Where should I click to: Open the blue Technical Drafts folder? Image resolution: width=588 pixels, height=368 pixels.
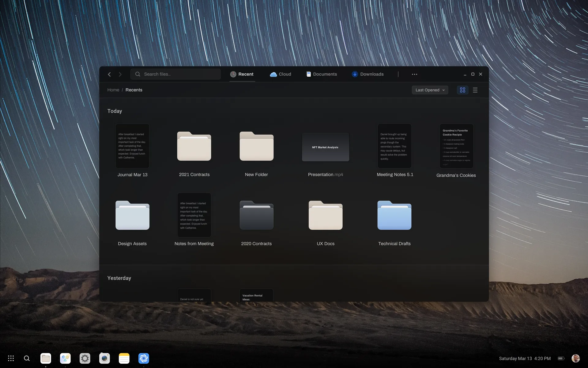[394, 215]
